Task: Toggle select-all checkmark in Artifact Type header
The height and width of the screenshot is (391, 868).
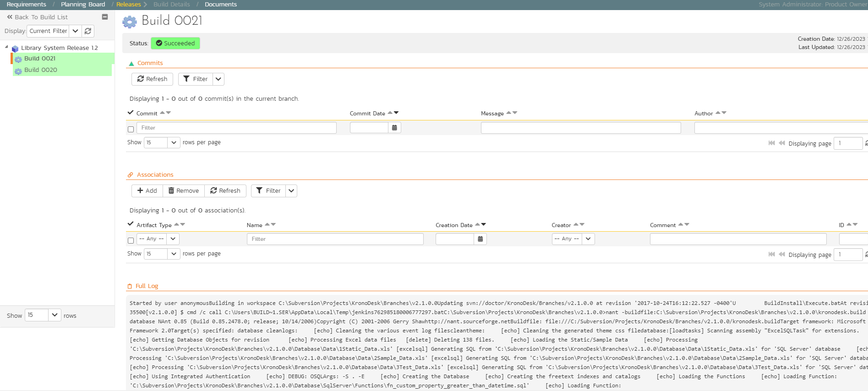Action: [131, 224]
